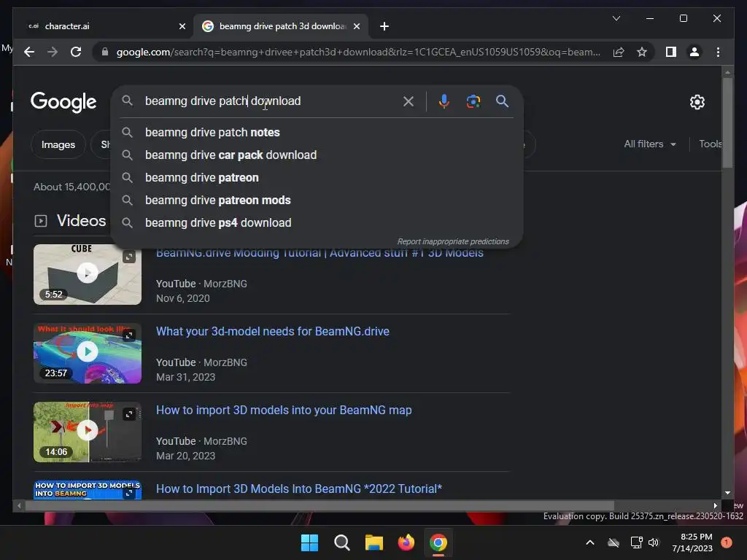This screenshot has width=747, height=560.
Task: Play the 23:57 video thumbnail
Action: click(88, 352)
